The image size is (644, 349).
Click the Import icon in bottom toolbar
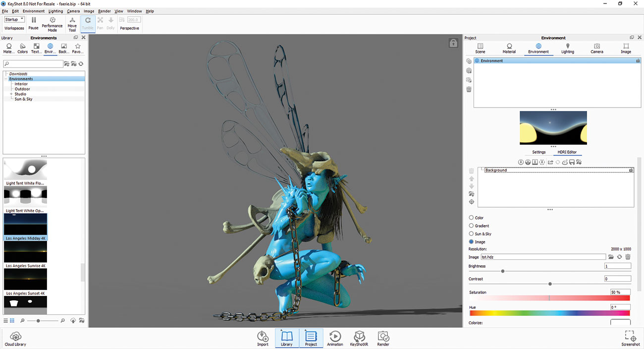tap(263, 339)
